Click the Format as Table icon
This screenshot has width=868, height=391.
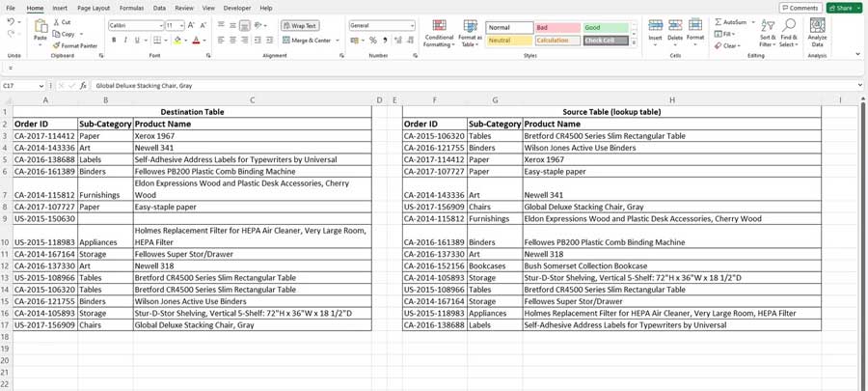[471, 25]
